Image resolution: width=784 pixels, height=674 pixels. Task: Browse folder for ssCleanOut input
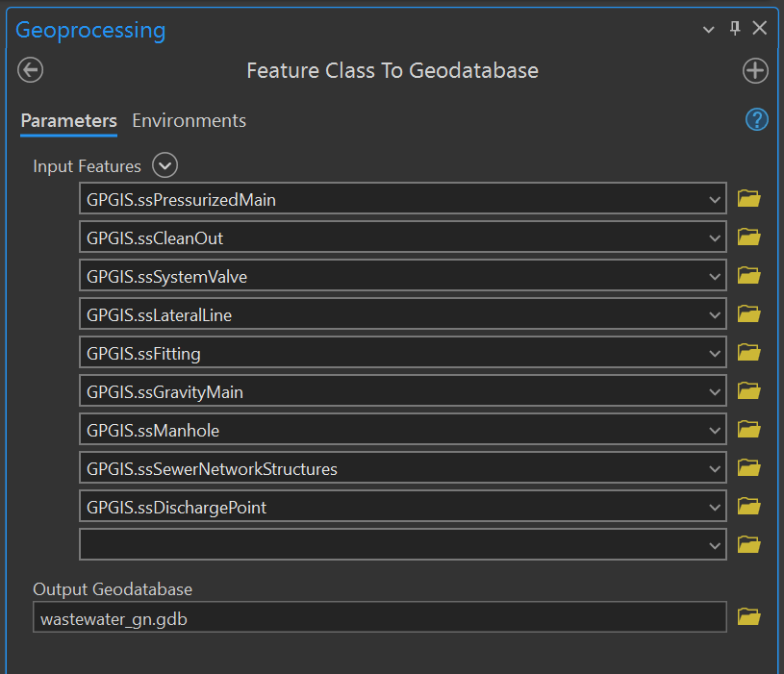pyautogui.click(x=748, y=237)
